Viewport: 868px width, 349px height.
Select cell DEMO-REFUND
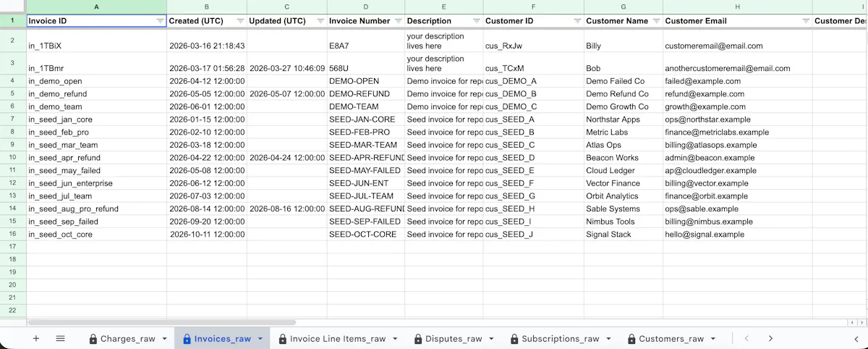coord(366,94)
